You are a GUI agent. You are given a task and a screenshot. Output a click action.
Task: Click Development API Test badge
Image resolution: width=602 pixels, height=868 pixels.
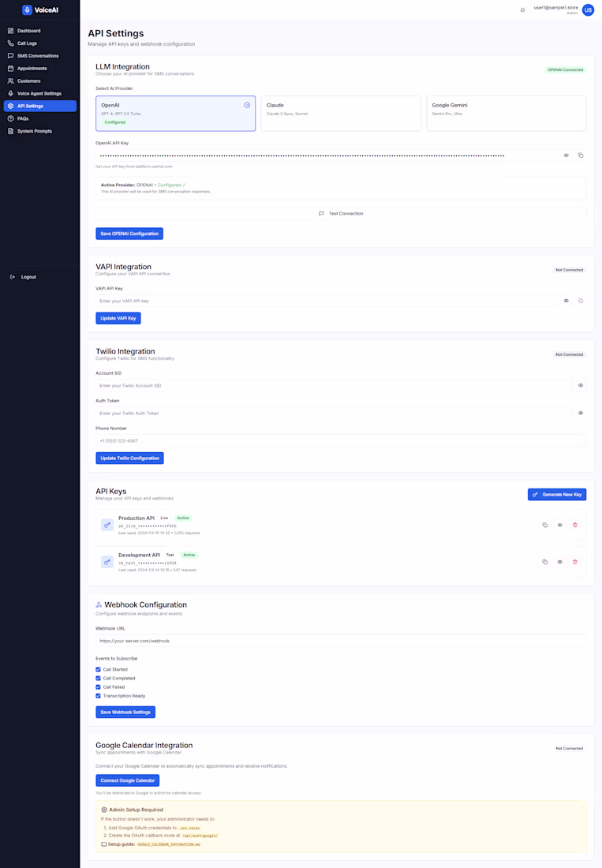point(170,555)
